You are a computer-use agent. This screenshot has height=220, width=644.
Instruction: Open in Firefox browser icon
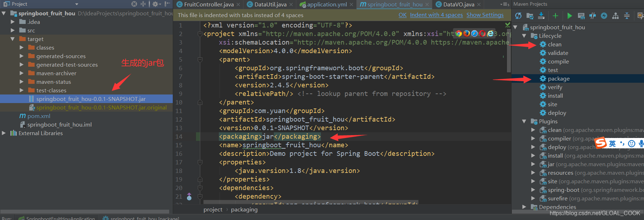point(467,34)
